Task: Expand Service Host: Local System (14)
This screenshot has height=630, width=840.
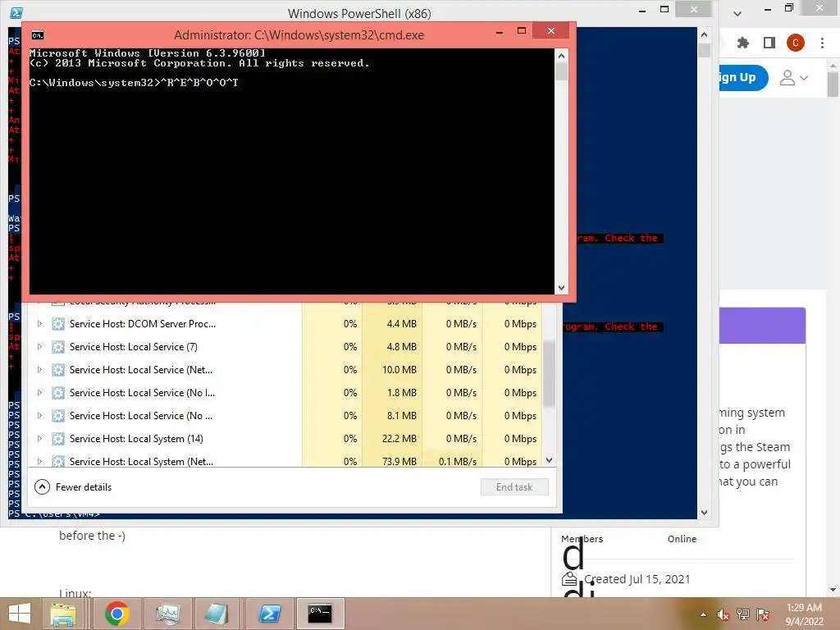Action: pyautogui.click(x=39, y=439)
